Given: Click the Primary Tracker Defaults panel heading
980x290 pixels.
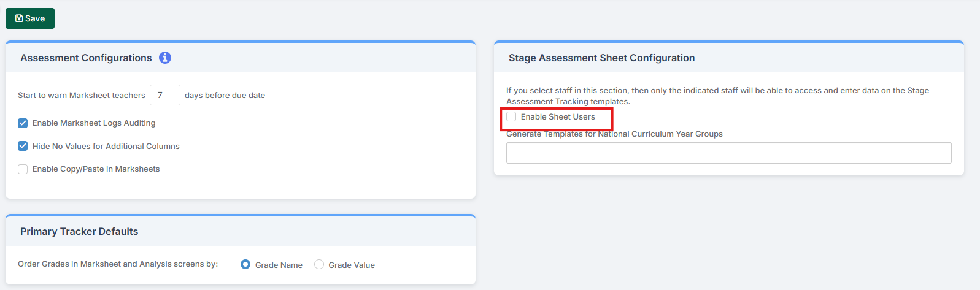Looking at the screenshot, I should [x=79, y=231].
